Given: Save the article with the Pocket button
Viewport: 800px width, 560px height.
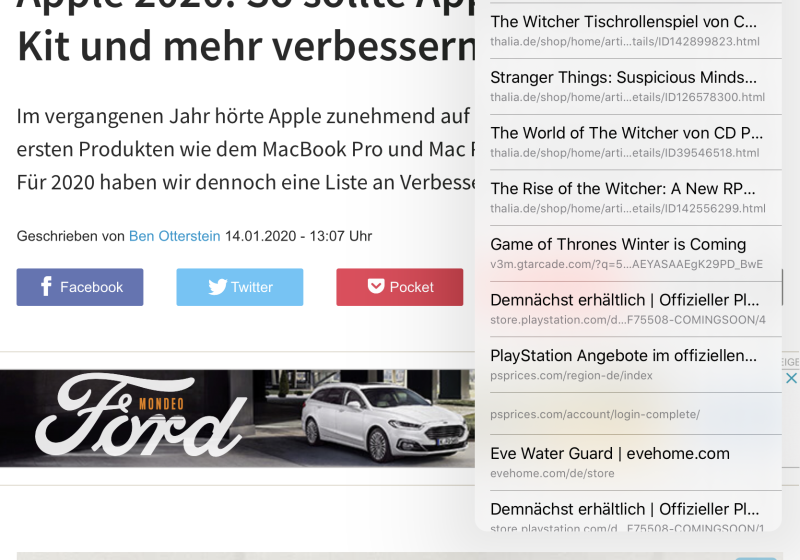Looking at the screenshot, I should [399, 287].
